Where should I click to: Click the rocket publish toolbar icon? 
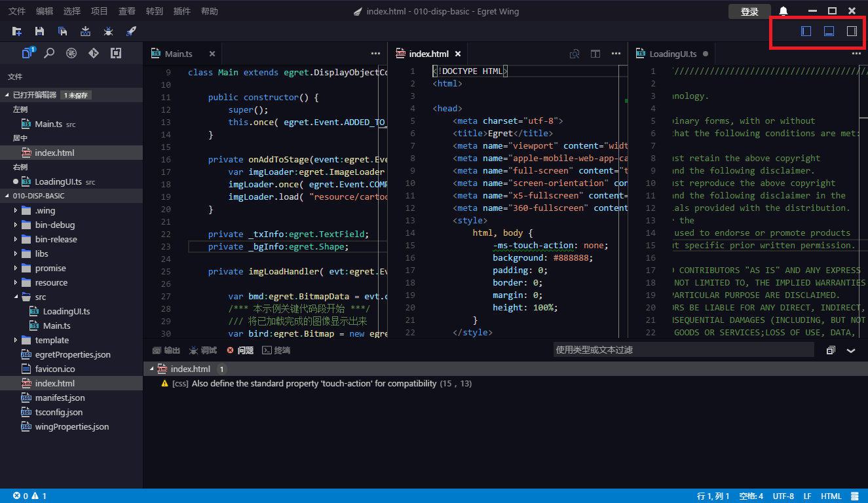131,31
